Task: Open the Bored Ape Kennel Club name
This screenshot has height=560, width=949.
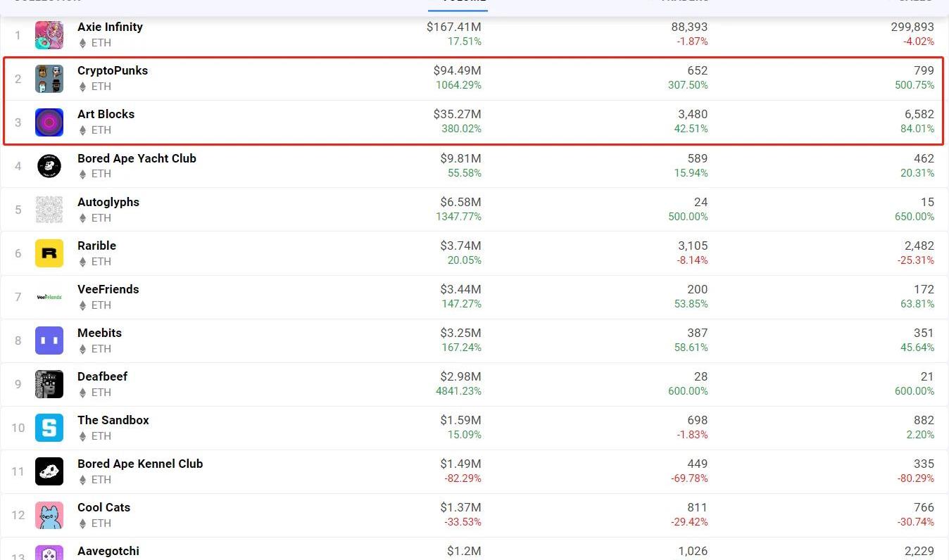Action: pyautogui.click(x=140, y=464)
